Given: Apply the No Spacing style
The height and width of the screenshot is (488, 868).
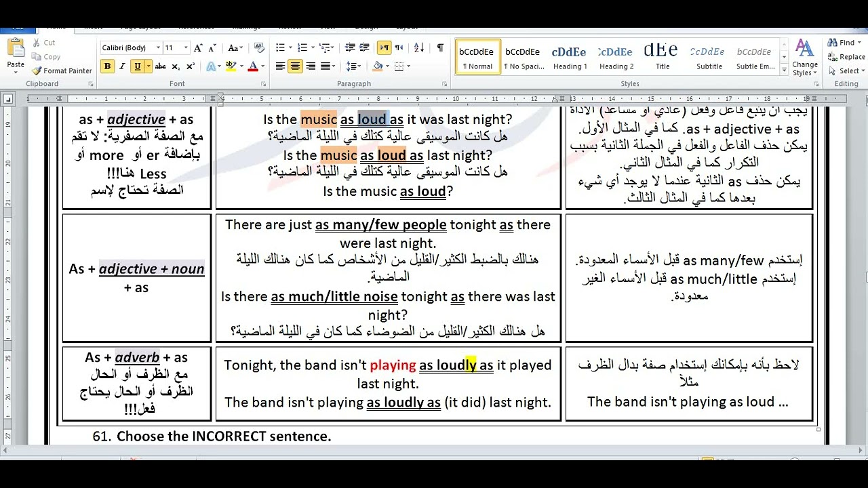Looking at the screenshot, I should (524, 57).
